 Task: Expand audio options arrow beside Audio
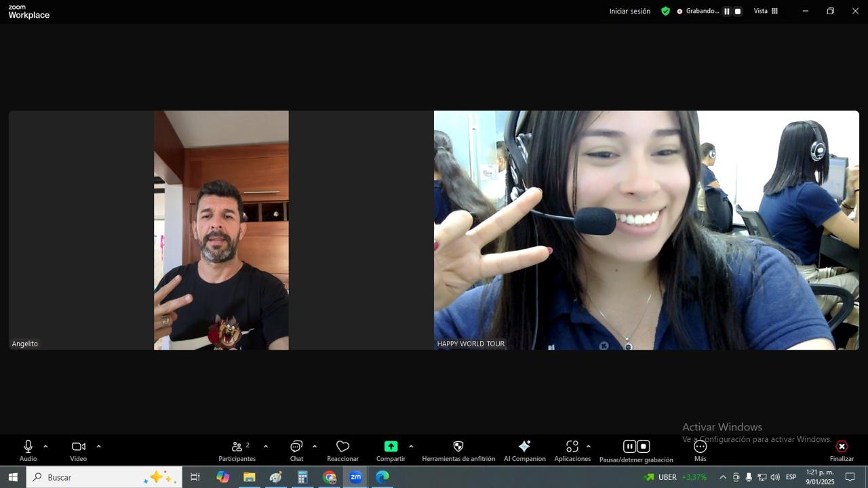pos(45,447)
